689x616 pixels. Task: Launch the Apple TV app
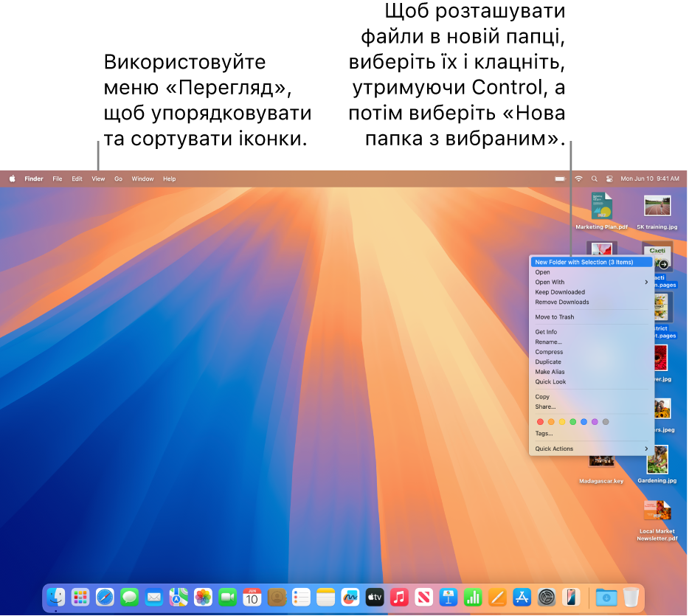[375, 598]
